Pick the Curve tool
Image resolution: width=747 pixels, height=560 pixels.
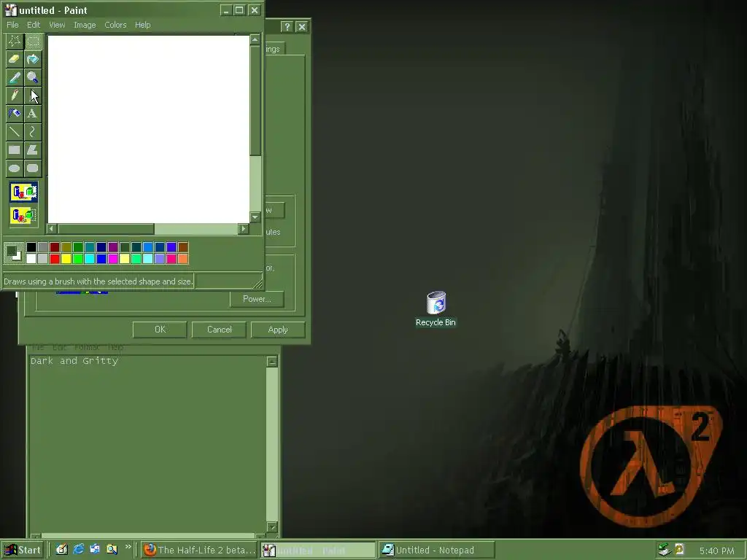pyautogui.click(x=33, y=131)
